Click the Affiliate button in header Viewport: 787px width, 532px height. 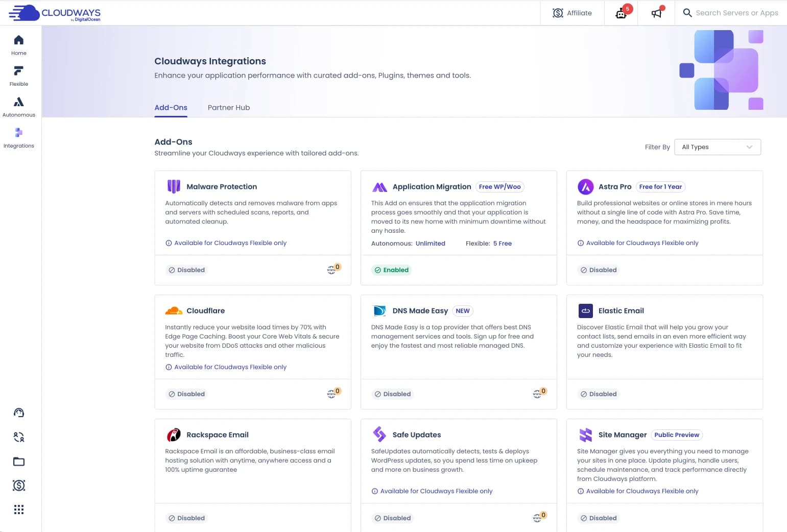(572, 13)
